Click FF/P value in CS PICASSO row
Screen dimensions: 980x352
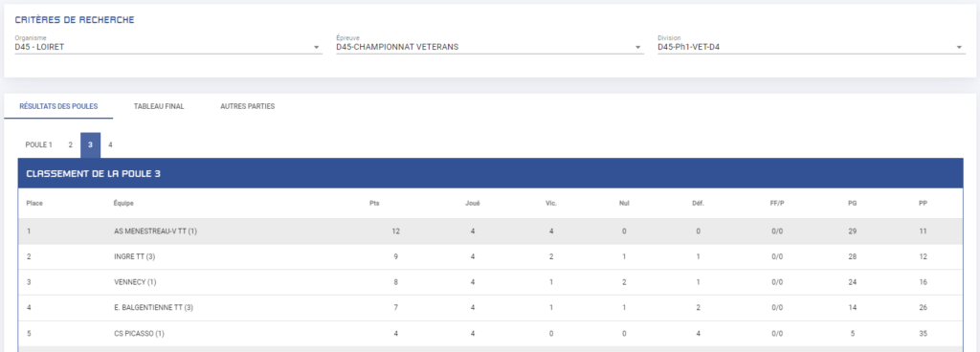click(777, 333)
